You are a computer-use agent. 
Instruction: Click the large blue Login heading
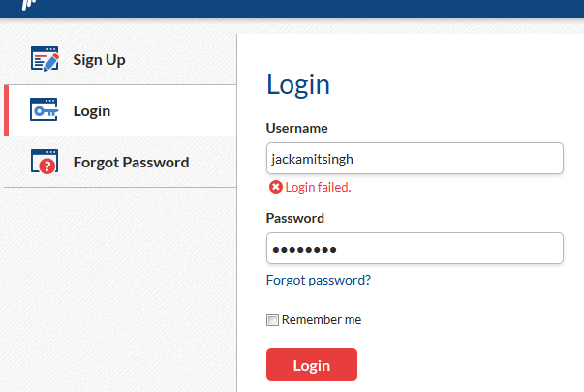click(x=298, y=85)
